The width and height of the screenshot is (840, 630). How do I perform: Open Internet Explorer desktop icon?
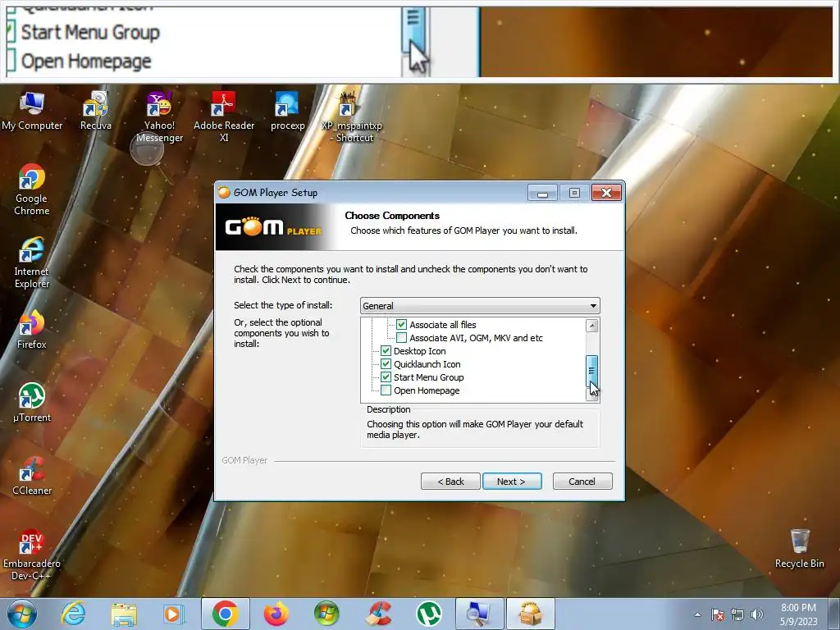click(32, 262)
